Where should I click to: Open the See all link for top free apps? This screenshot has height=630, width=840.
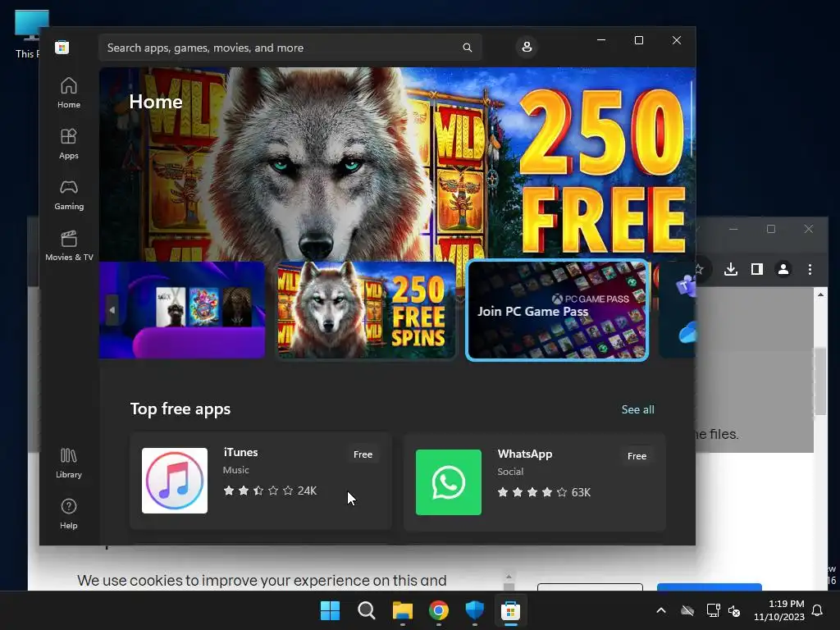637,409
